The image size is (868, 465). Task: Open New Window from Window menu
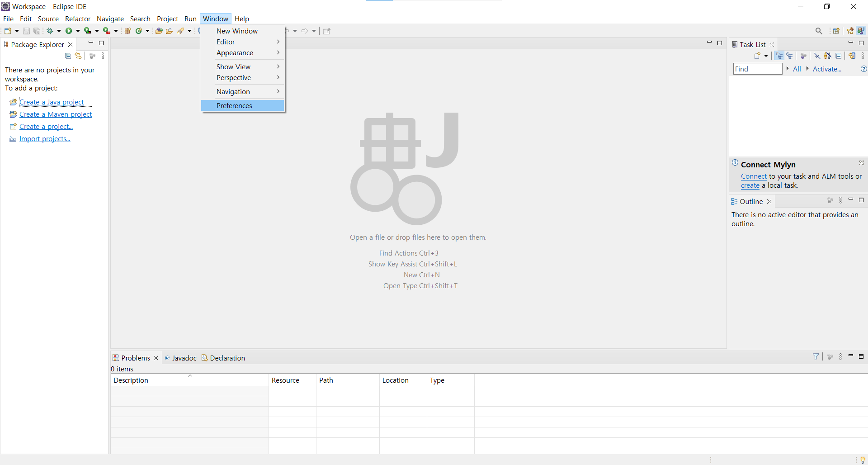243,31
